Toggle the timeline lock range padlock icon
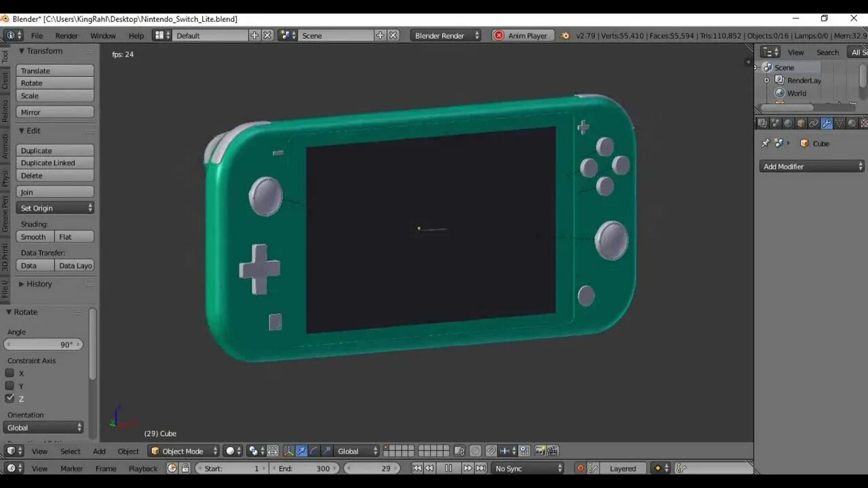 click(185, 468)
